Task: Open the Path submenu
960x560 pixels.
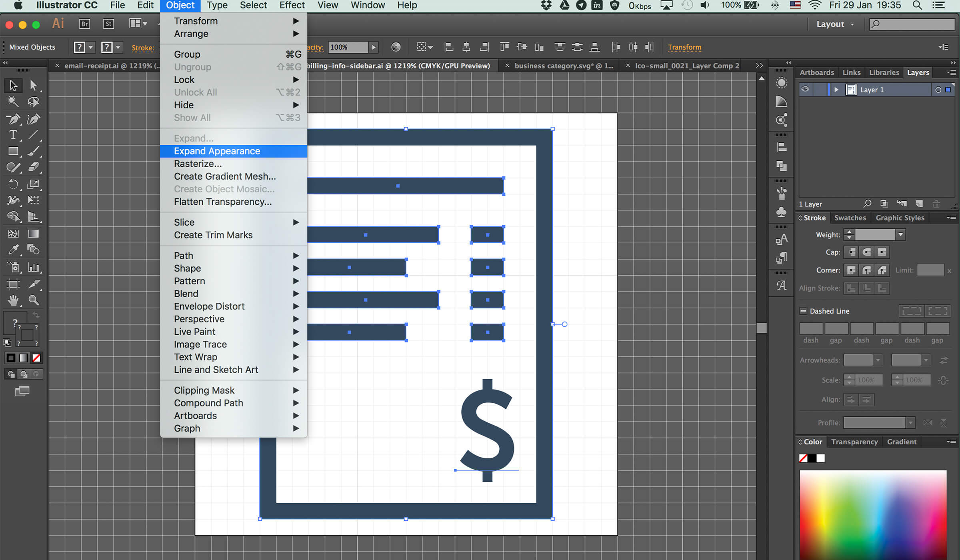Action: [234, 255]
